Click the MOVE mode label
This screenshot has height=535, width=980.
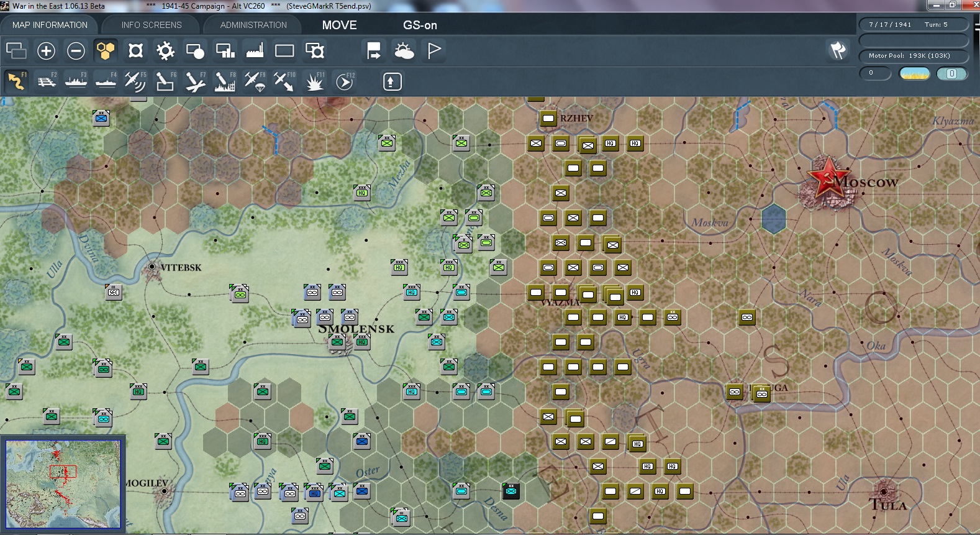point(340,25)
